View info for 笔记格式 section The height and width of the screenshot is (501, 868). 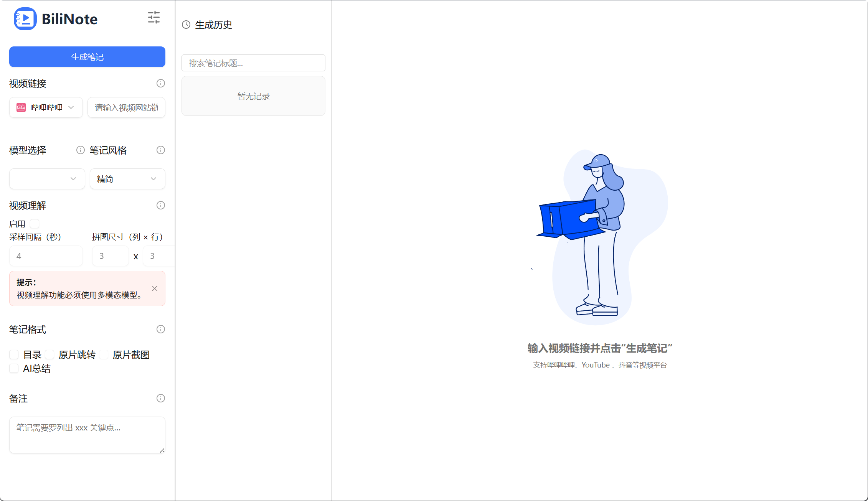[161, 329]
